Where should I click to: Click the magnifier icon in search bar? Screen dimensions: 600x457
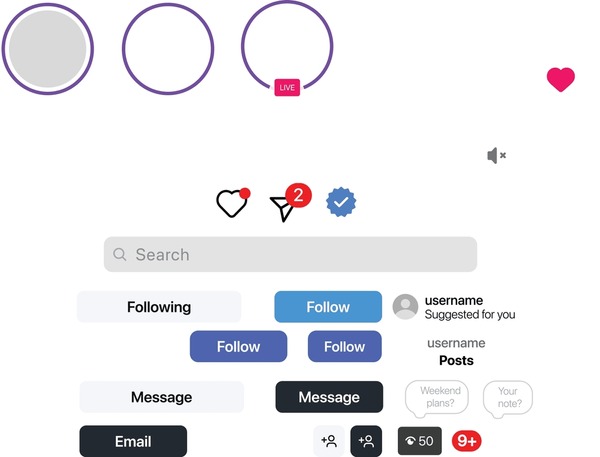tap(119, 254)
